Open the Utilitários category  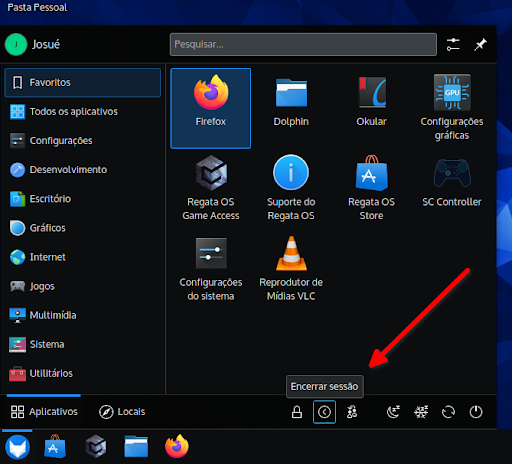pyautogui.click(x=83, y=373)
